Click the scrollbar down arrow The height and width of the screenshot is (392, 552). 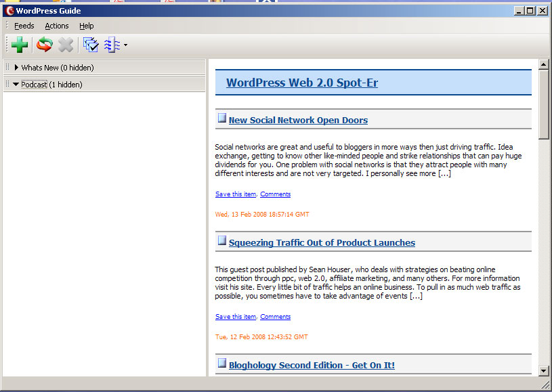(x=544, y=371)
